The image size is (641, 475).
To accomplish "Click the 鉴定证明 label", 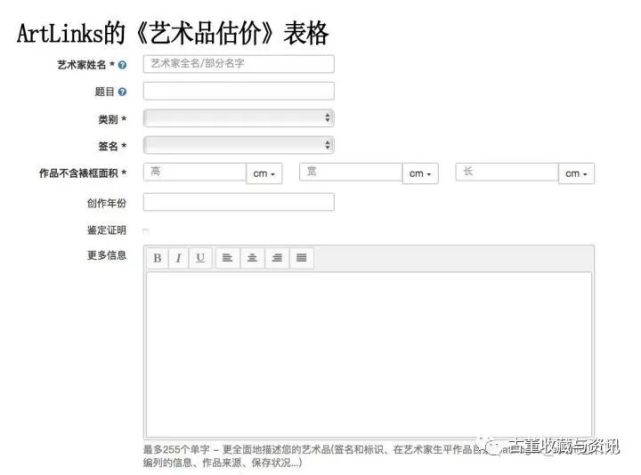I will 107,230.
